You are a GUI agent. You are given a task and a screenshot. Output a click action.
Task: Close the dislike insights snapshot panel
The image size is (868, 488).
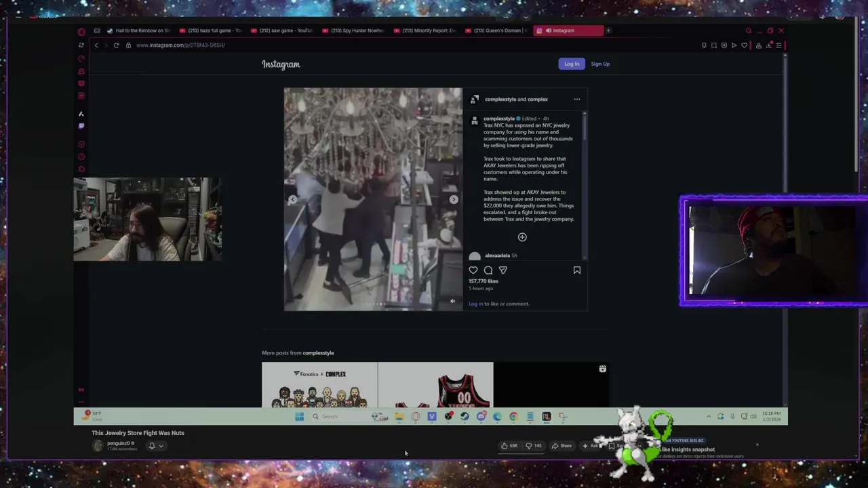point(757,445)
